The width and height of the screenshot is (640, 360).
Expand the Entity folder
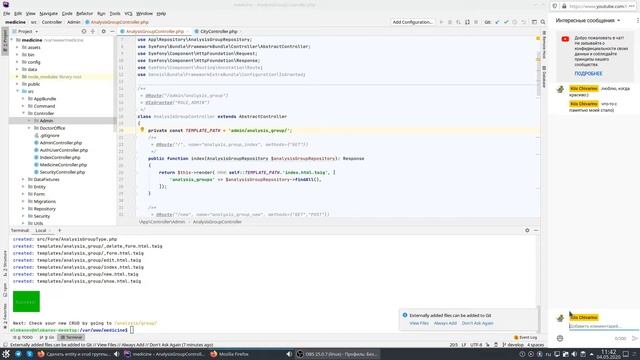[x=23, y=187]
